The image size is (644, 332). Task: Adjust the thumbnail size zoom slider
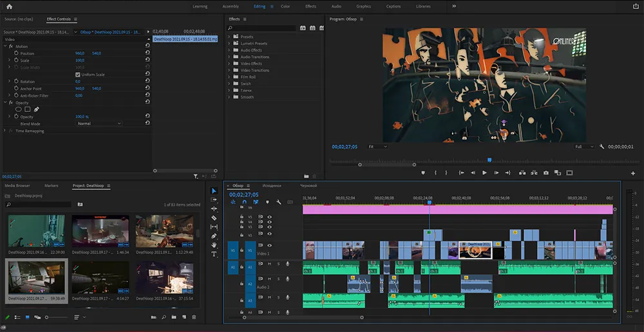point(47,317)
